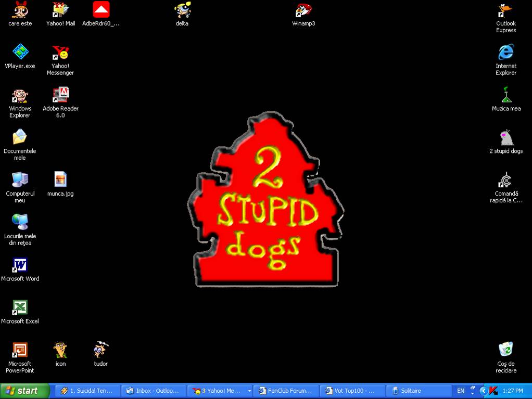Screen dimensions: 532x399
Task: Open Adobe Reader 6.0
Action: (60, 95)
